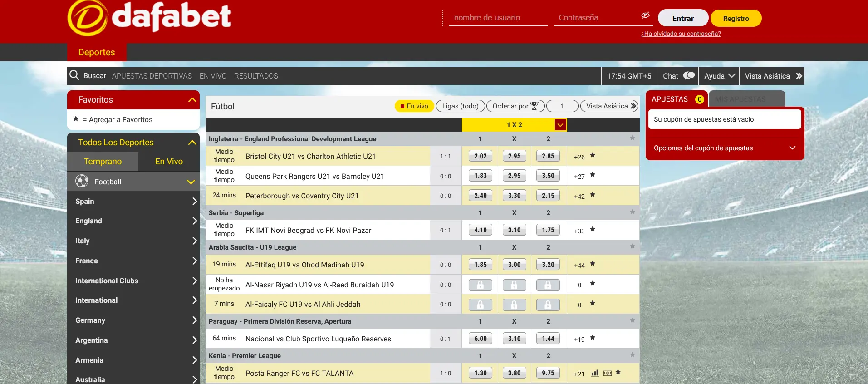Click the nombre de usuario field

(x=499, y=18)
